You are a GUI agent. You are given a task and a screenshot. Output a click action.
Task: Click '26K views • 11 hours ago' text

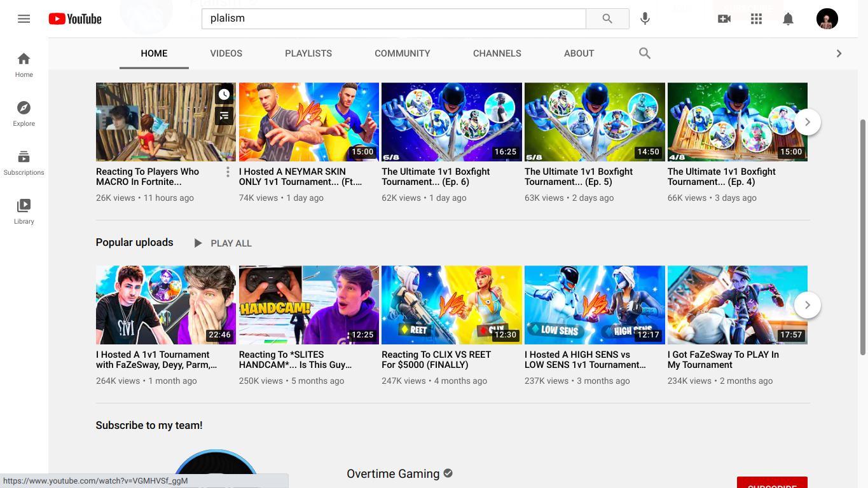[x=145, y=198]
